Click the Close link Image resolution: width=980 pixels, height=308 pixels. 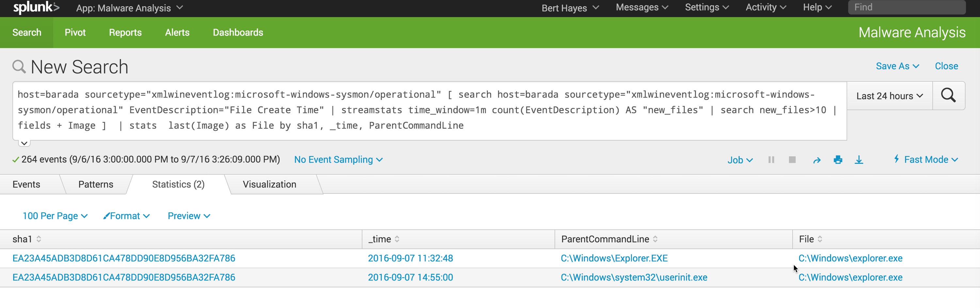point(946,66)
